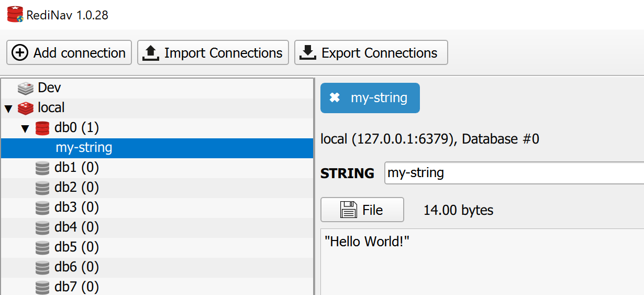Close the my-string tab with X icon
Screen dimensions: 644x295
335,98
